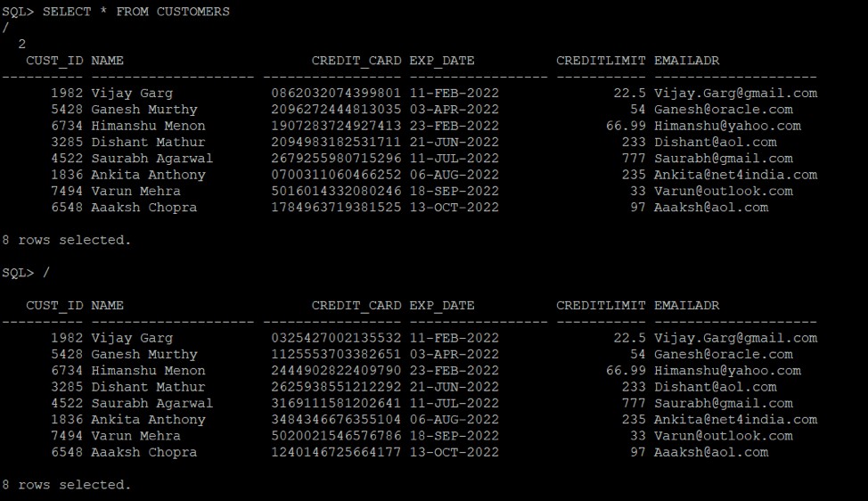Click the first '8 rows selected.' message
Screen dimensions: 868x501
67,240
